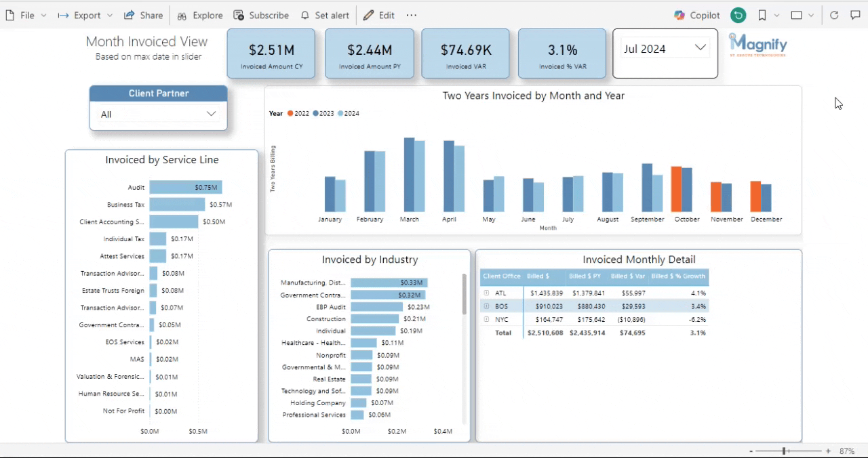This screenshot has height=458, width=868.
Task: Expand the ATL client office row
Action: click(486, 293)
